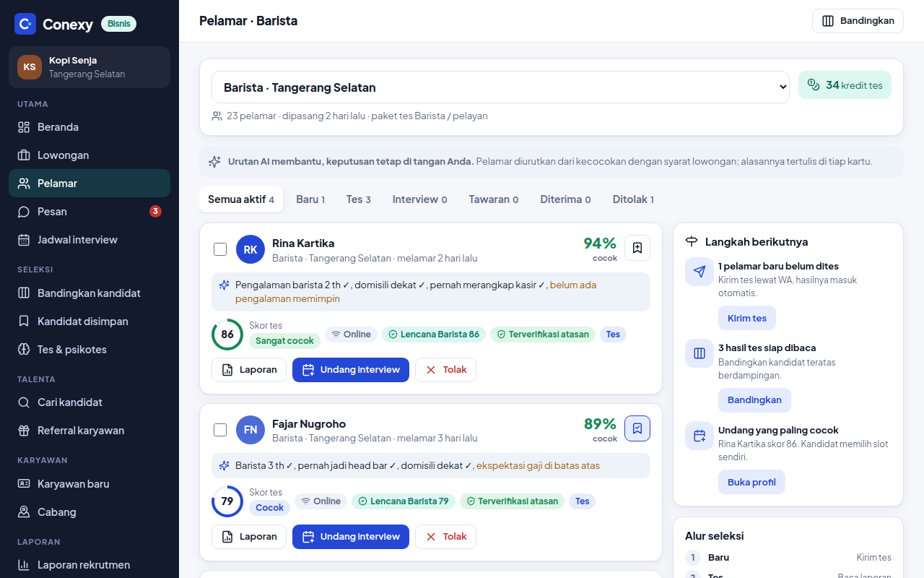Open Referral karyawan page

90,431
